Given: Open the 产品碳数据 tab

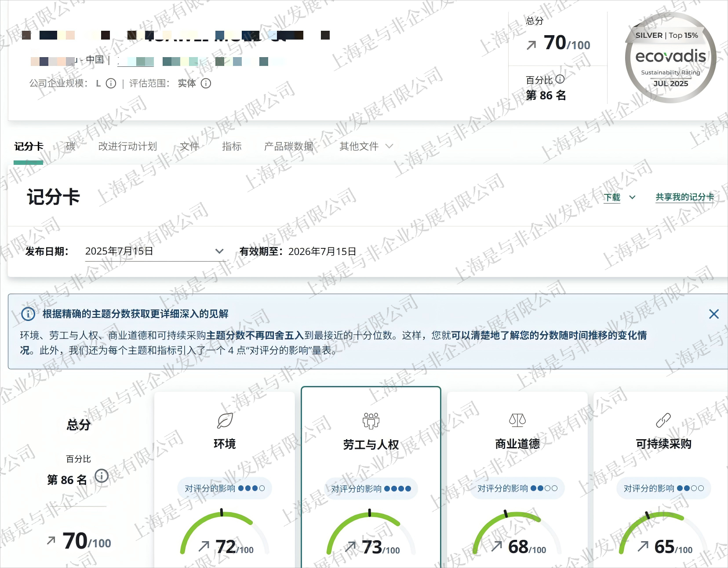Looking at the screenshot, I should tap(288, 146).
